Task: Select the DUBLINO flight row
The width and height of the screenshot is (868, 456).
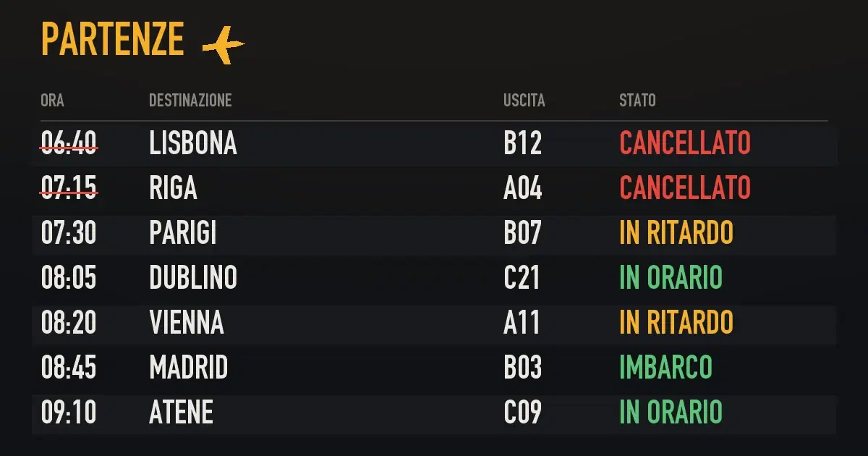Action: click(434, 278)
